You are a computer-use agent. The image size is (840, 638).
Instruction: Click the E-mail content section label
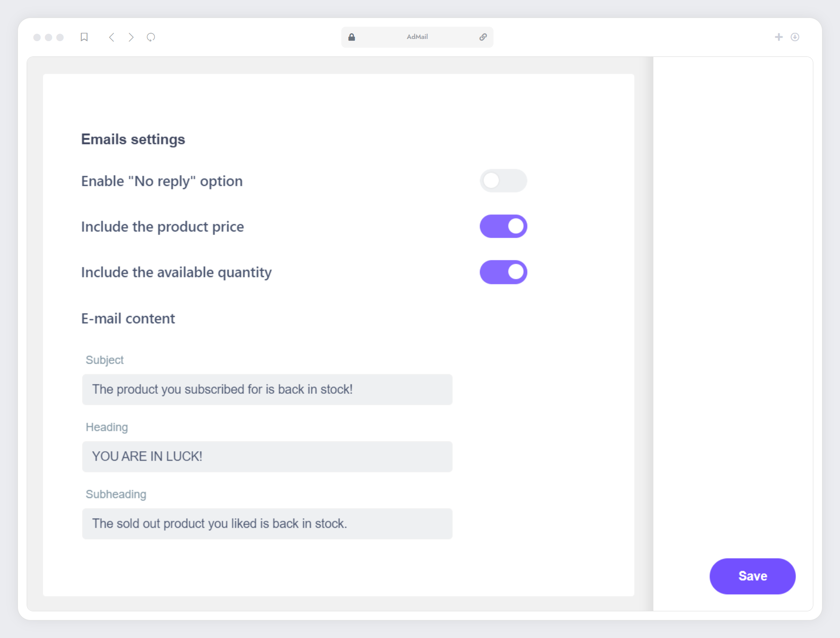[128, 319]
